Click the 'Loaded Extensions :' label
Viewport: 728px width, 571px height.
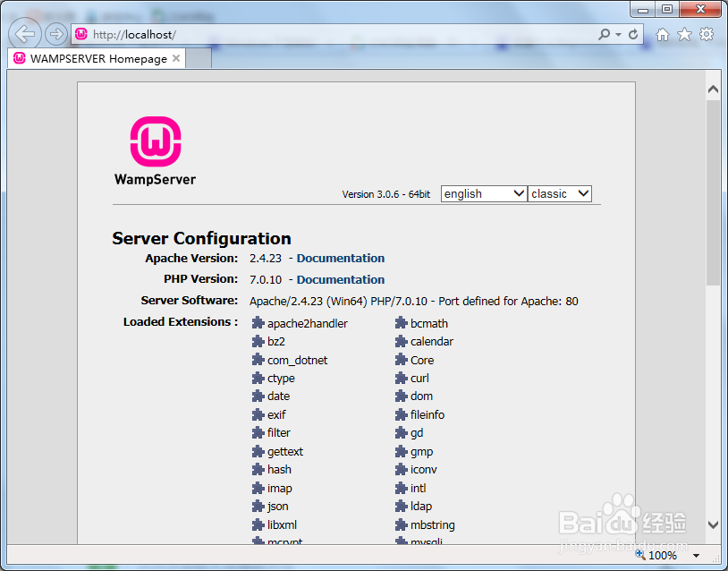pos(181,321)
